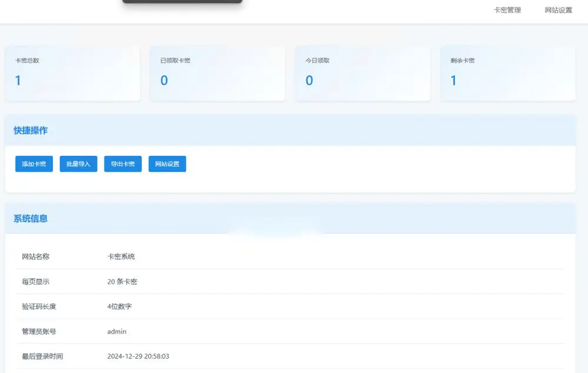The height and width of the screenshot is (373, 588).
Task: Click the count under 已领取卡密
Action: click(164, 80)
